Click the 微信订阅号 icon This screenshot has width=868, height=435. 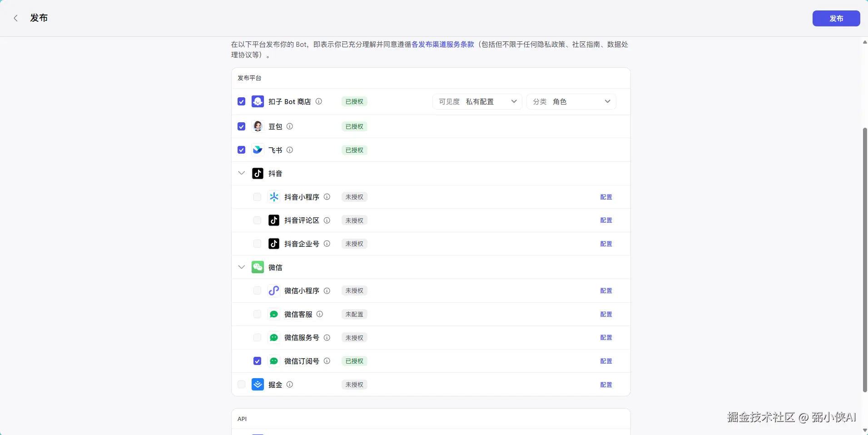coord(274,361)
